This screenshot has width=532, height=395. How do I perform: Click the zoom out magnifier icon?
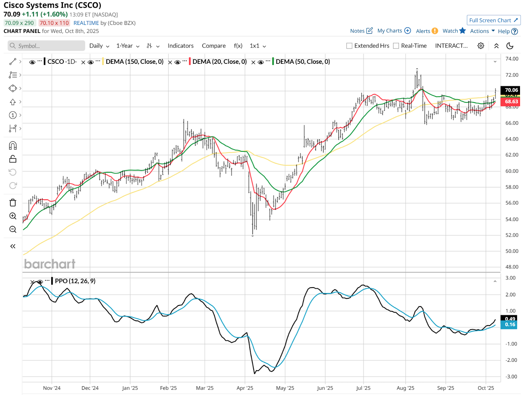click(13, 229)
